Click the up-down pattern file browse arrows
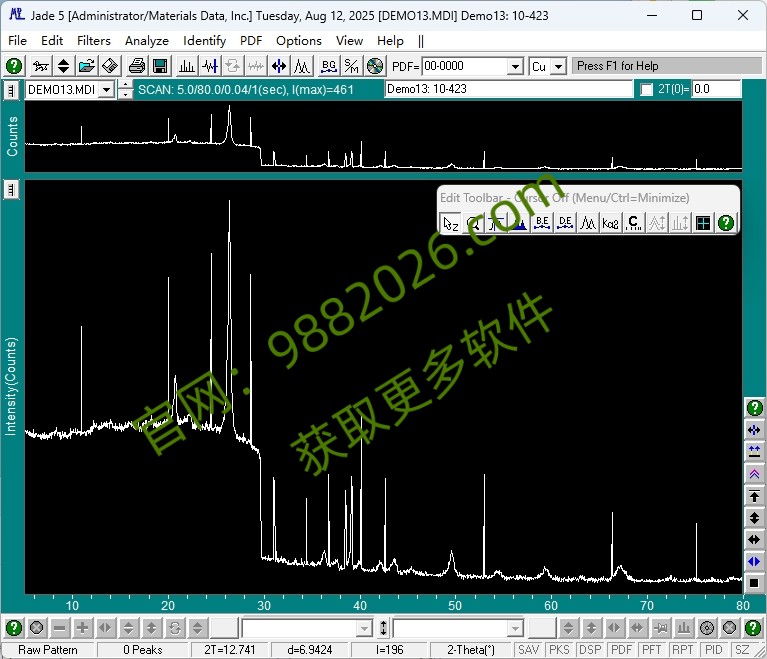The image size is (767, 659). tap(64, 66)
